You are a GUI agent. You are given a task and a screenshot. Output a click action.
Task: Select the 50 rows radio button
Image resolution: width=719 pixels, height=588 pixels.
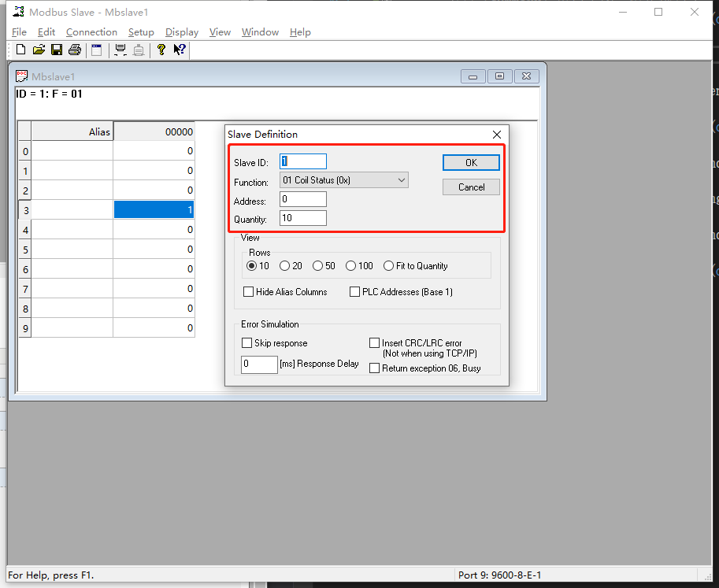click(x=318, y=266)
